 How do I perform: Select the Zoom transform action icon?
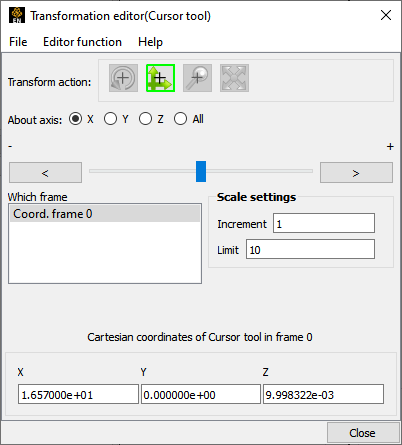pyautogui.click(x=197, y=78)
